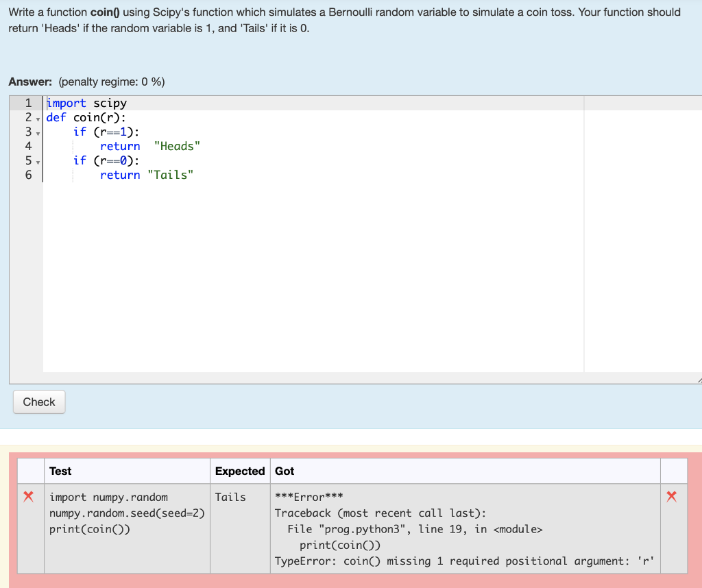Click the red X icon at the right of the result row
Screen dimensions: 702x588
[x=671, y=497]
